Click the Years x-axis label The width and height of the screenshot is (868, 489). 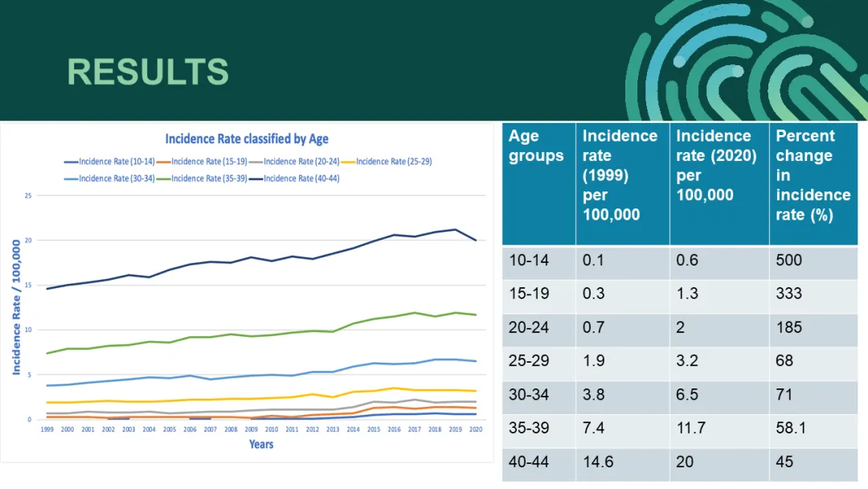[x=261, y=445]
